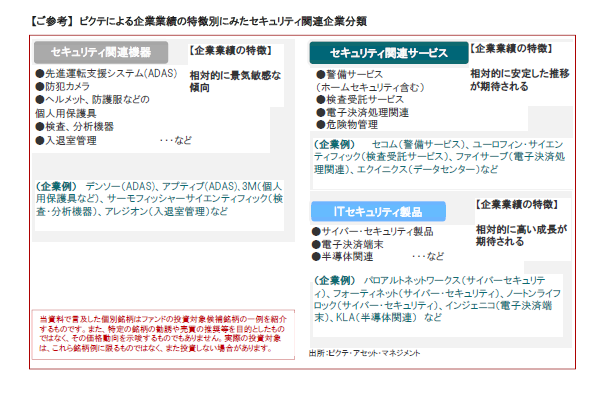Select the 危険物管理 bullet item

coord(350,126)
